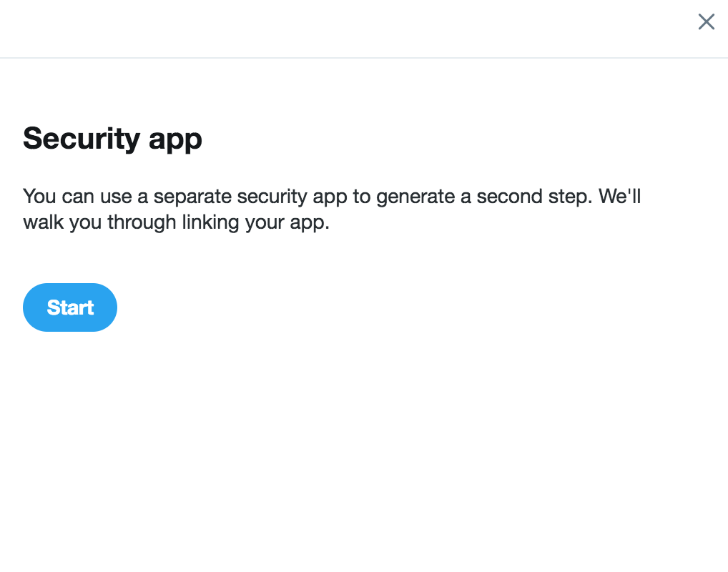Click the word "to" before "generate"
The image size is (728, 572).
[x=361, y=197]
